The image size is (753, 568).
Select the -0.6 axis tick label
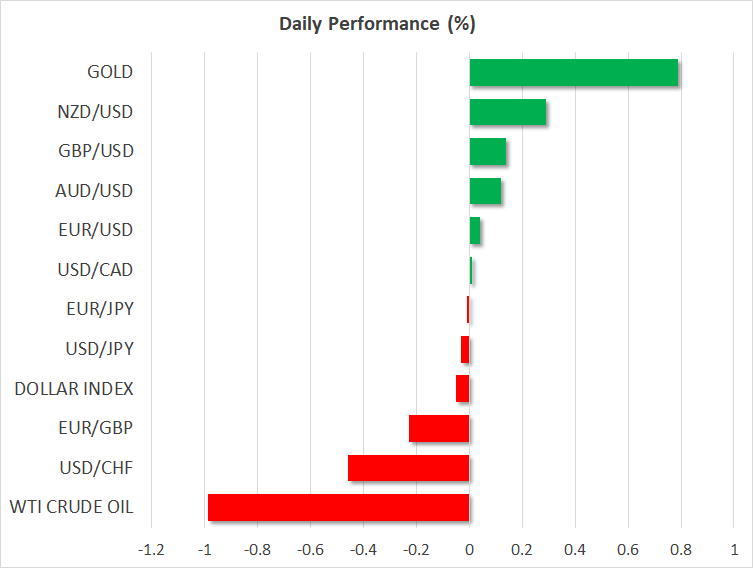tap(310, 549)
